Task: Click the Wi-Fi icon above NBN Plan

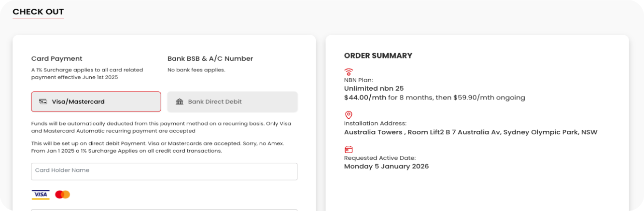Action: click(x=349, y=72)
